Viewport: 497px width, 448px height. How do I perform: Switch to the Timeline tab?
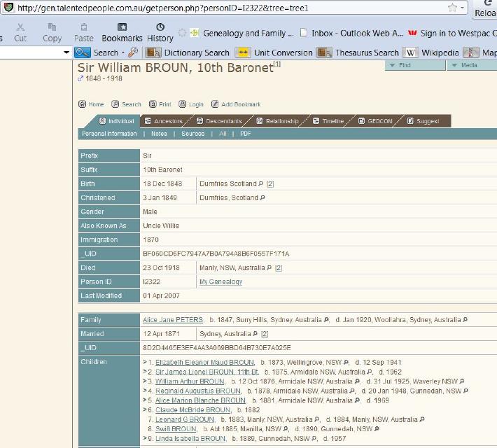(328, 121)
